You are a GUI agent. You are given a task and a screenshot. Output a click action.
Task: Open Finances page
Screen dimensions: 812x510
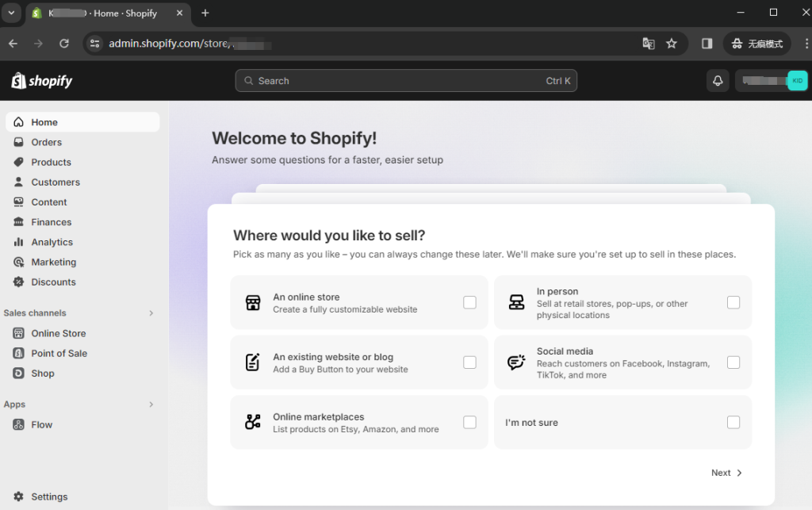coord(82,221)
